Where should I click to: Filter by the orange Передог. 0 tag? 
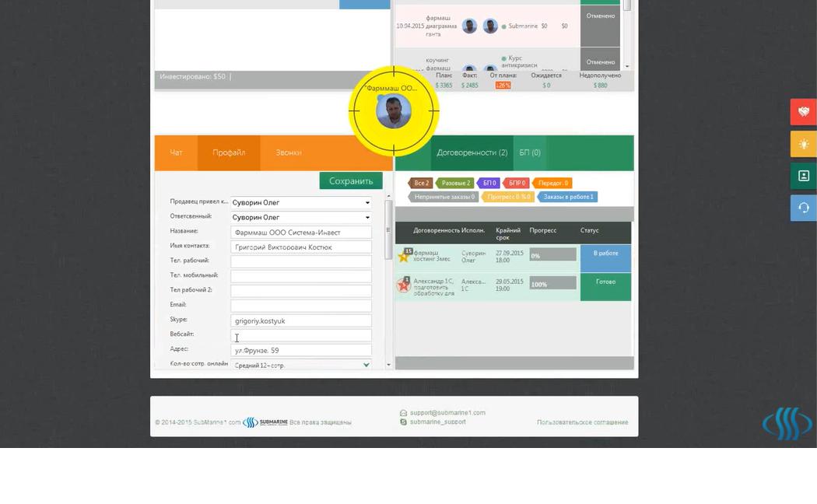(552, 183)
